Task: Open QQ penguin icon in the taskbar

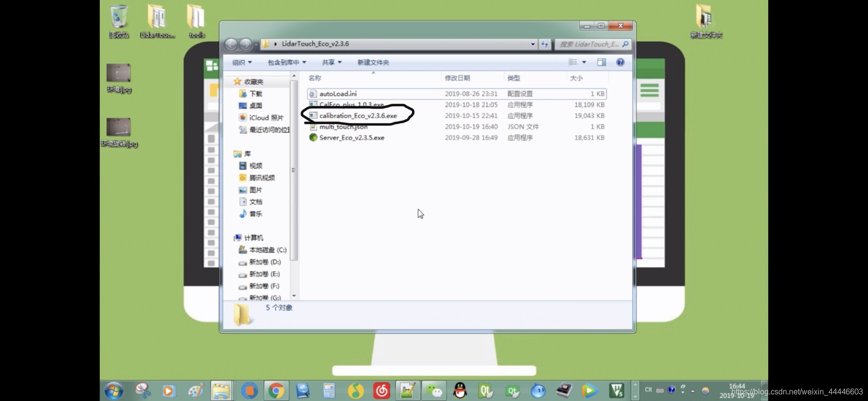Action: 460,390
